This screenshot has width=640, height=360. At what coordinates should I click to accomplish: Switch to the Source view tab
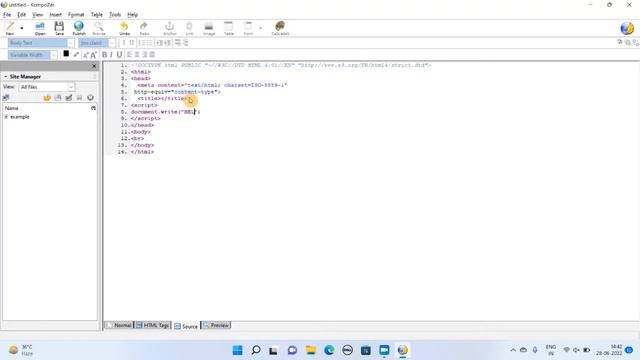(186, 326)
